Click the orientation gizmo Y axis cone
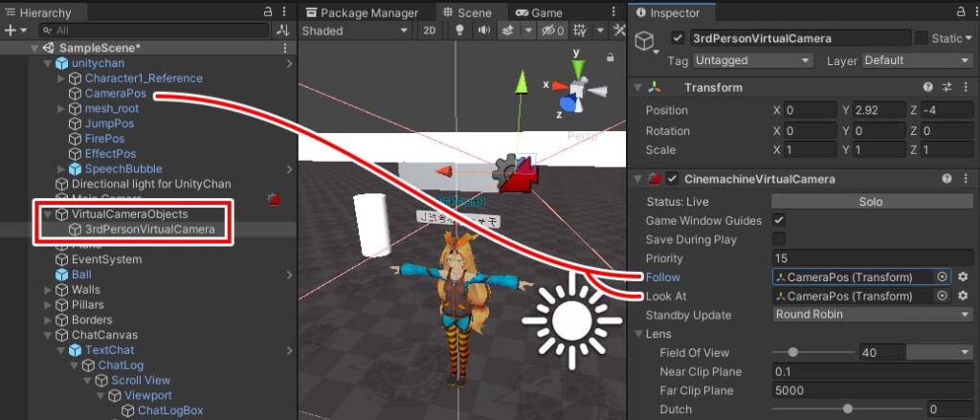Image resolution: width=980 pixels, height=420 pixels. point(579,68)
